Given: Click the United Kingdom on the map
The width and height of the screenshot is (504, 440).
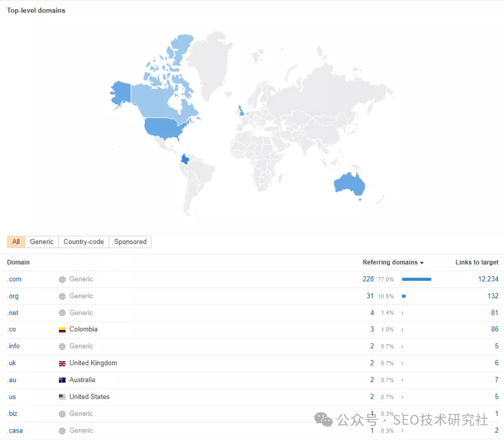Looking at the screenshot, I should 241,111.
